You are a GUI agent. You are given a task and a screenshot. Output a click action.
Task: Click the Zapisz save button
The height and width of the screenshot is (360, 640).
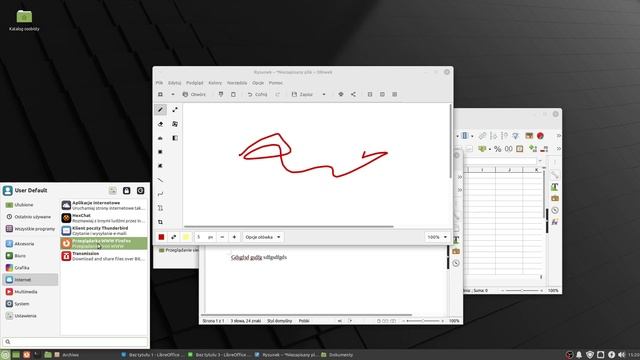pyautogui.click(x=302, y=94)
